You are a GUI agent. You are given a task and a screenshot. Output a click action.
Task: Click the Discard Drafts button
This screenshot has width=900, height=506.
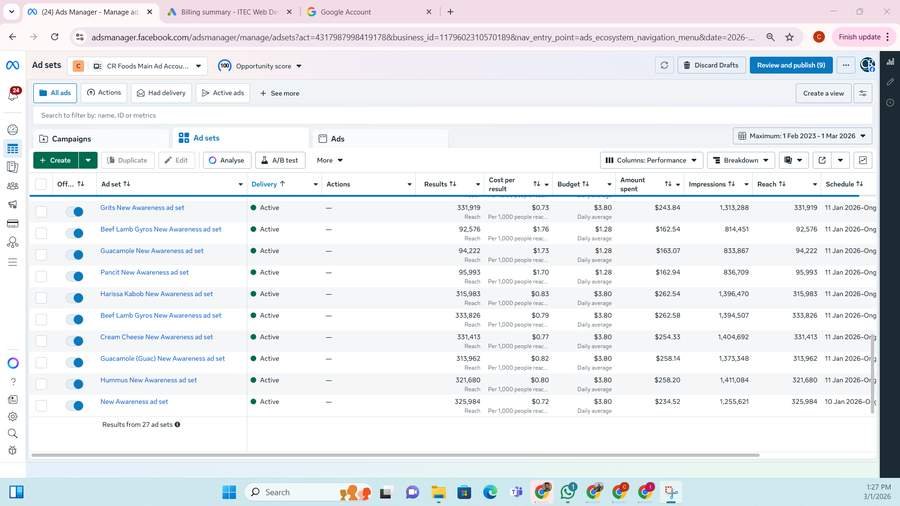click(x=711, y=65)
